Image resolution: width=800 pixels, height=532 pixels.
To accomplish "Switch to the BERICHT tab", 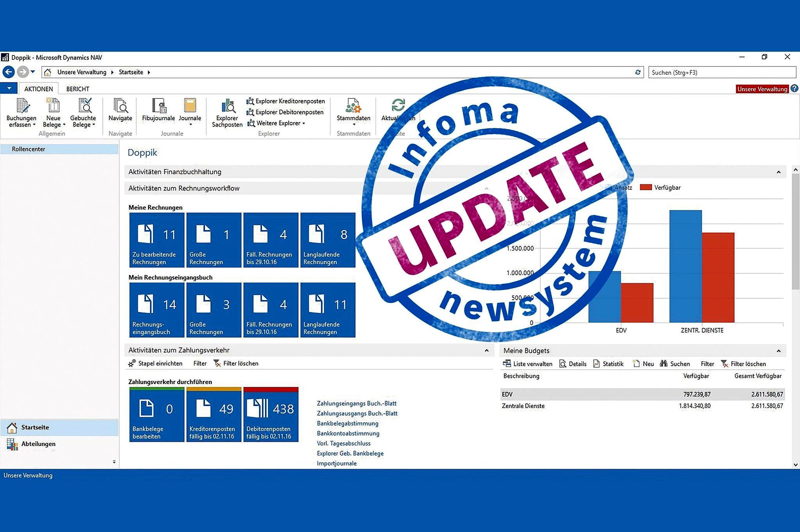I will [x=78, y=89].
